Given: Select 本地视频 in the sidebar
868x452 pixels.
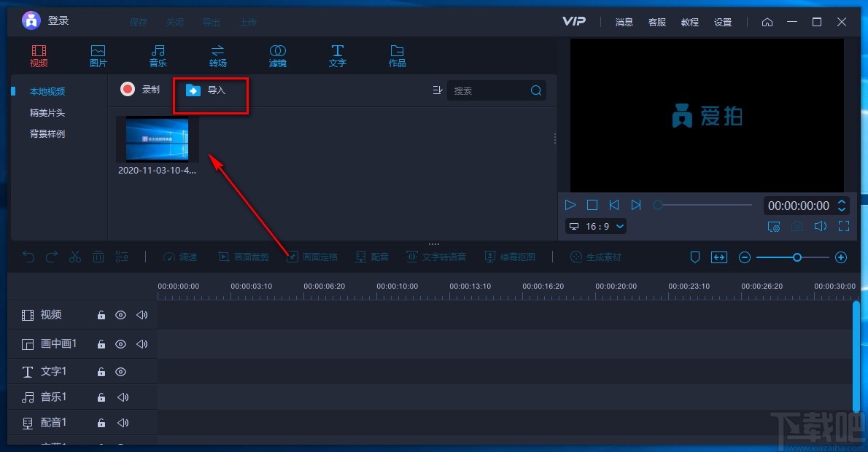Looking at the screenshot, I should 47,91.
